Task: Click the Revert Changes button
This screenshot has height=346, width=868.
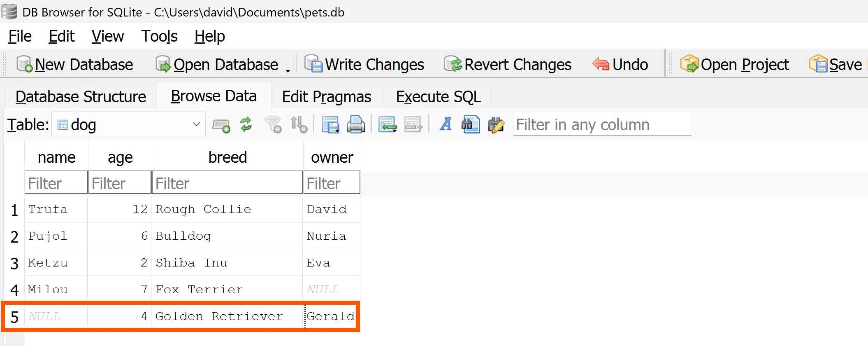Action: point(508,65)
